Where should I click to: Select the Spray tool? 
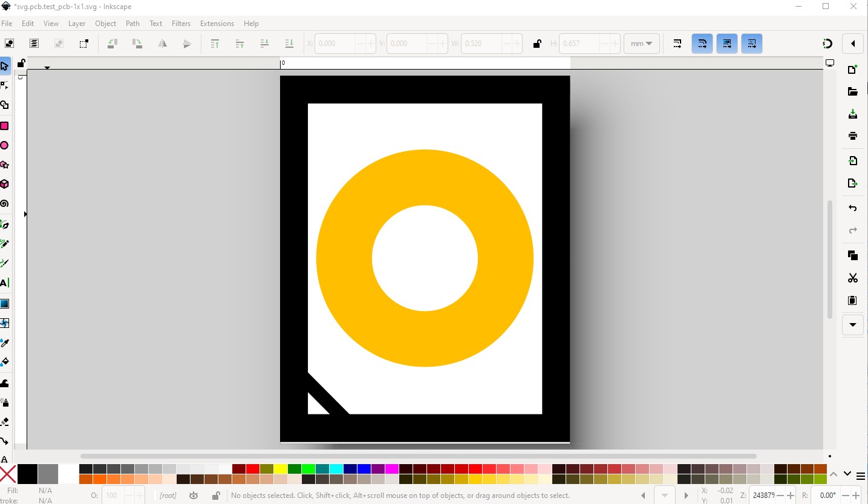coord(4,402)
